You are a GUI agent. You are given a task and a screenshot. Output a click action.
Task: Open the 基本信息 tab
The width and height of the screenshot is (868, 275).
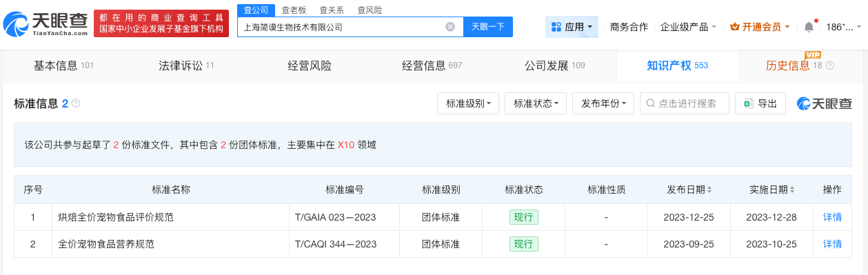click(63, 65)
